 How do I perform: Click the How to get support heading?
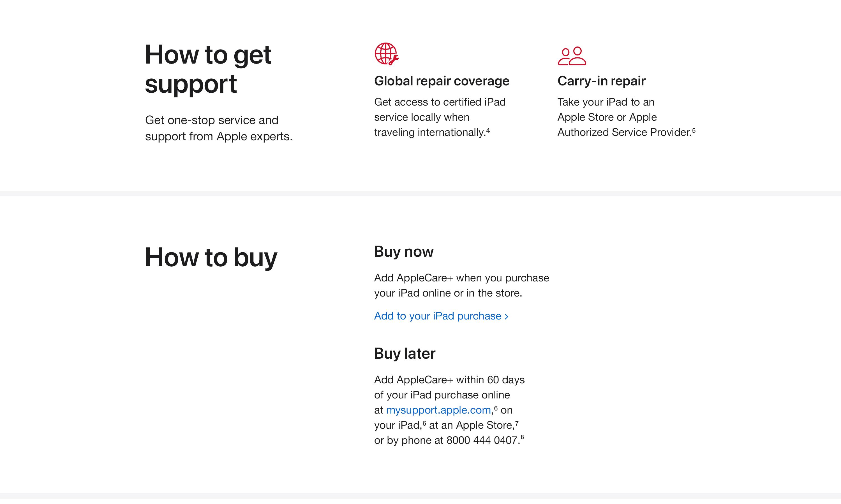tap(208, 69)
